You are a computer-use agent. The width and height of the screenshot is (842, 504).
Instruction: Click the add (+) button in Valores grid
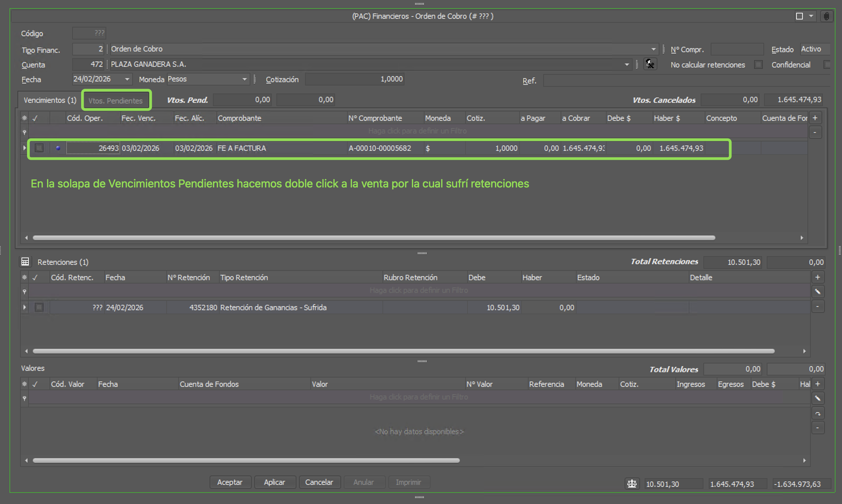coord(818,384)
